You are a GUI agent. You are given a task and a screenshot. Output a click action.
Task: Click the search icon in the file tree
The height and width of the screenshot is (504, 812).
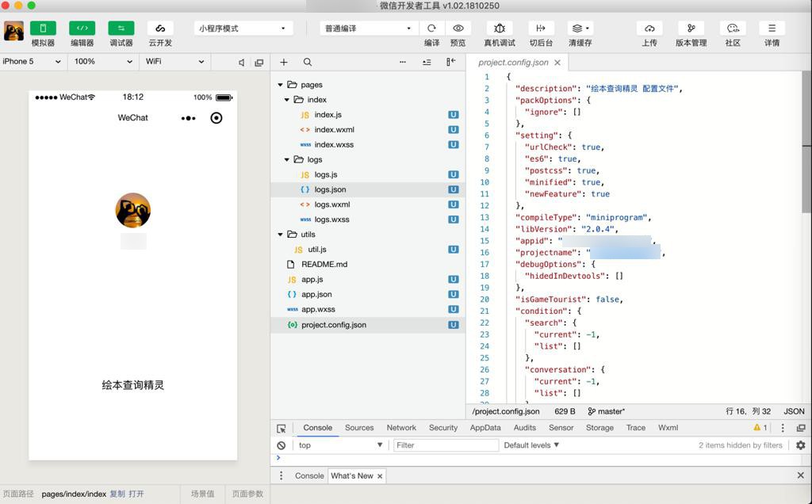click(308, 62)
